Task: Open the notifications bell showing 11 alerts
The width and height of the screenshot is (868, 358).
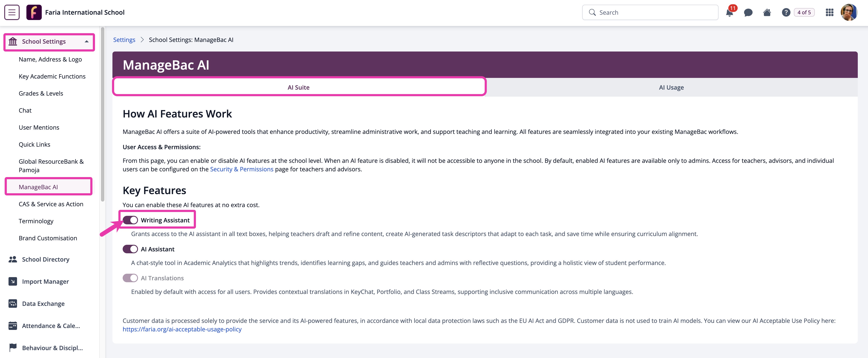Action: coord(730,13)
